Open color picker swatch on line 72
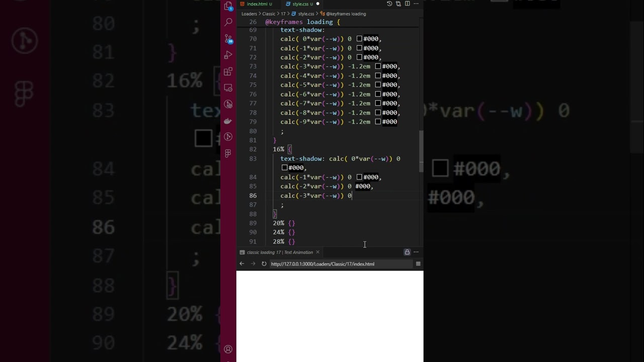The height and width of the screenshot is (362, 644). coord(359,57)
